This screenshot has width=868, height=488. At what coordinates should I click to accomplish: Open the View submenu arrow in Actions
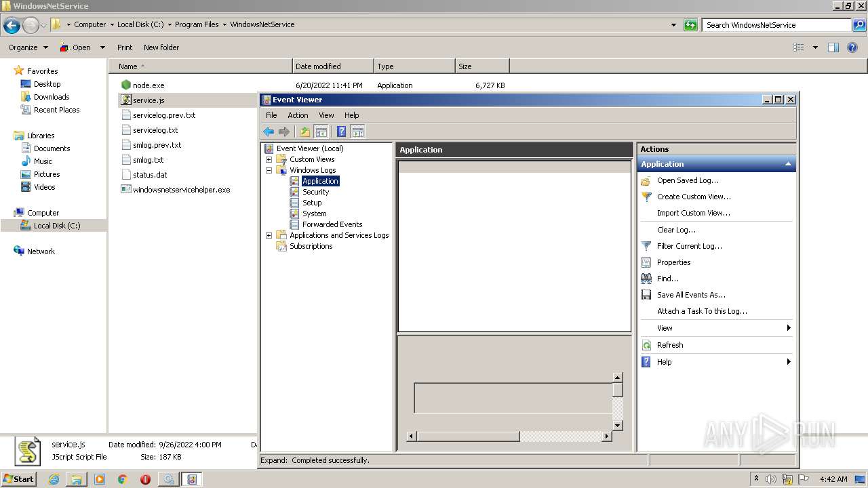(x=789, y=328)
